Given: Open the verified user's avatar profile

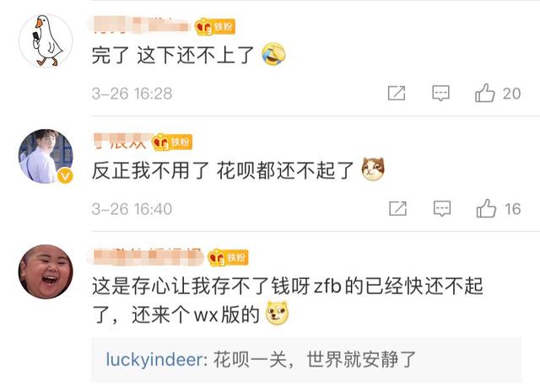Looking at the screenshot, I should 46,156.
